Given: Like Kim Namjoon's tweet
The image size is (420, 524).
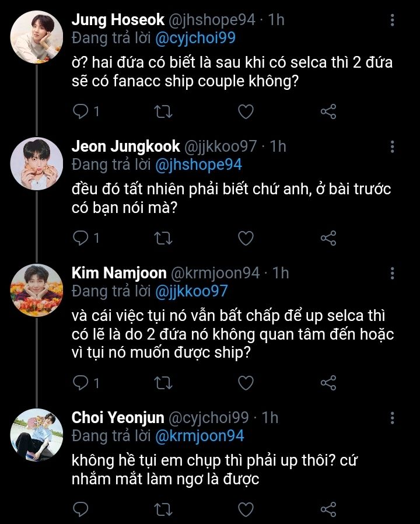Looking at the screenshot, I should point(246,382).
